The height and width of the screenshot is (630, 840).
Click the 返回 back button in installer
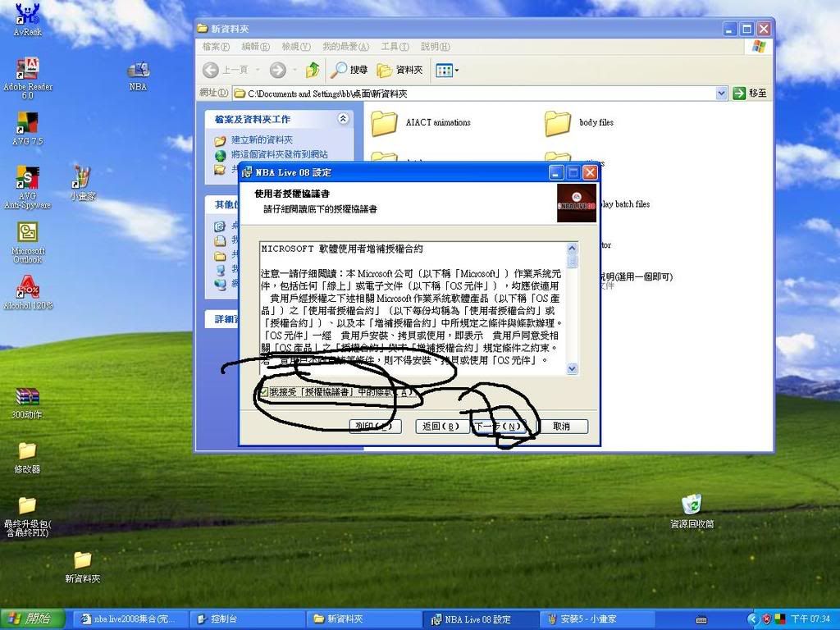tap(441, 426)
